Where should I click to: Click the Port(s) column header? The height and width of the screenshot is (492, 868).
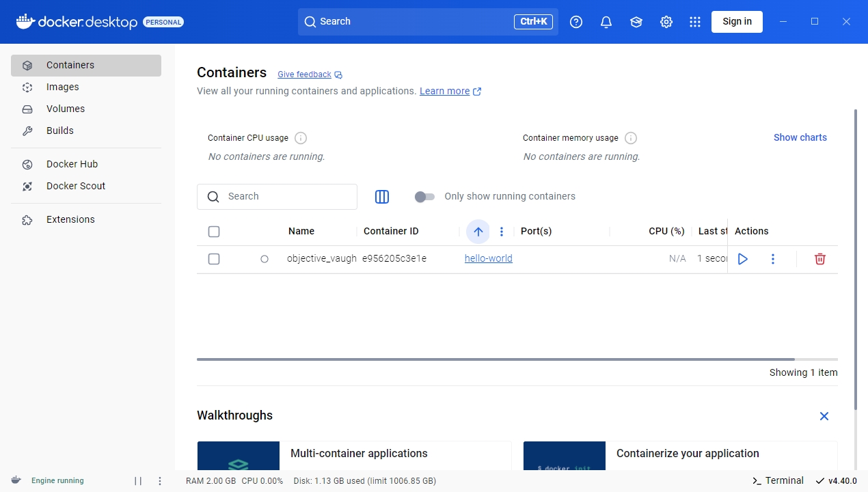pos(536,232)
